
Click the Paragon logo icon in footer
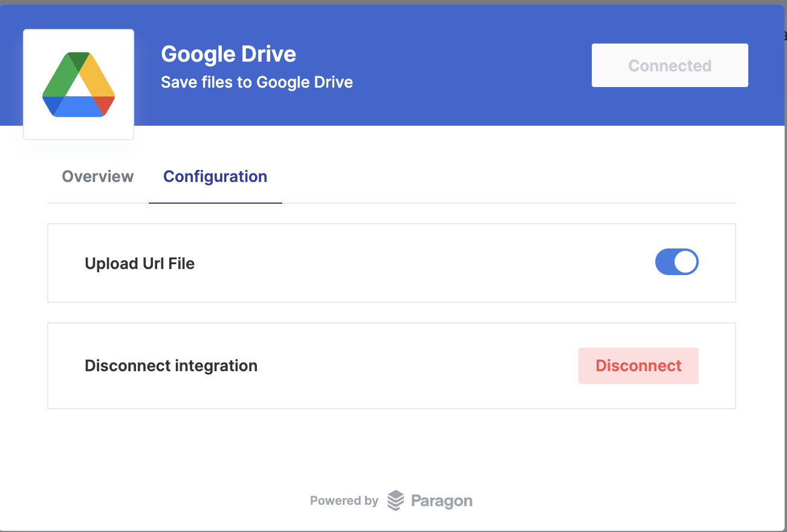tap(395, 501)
